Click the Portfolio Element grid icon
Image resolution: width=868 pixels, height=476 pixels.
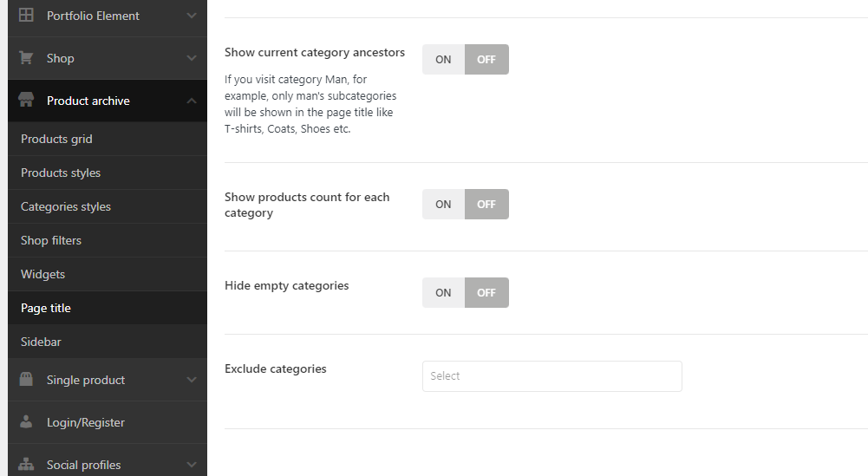(x=26, y=16)
